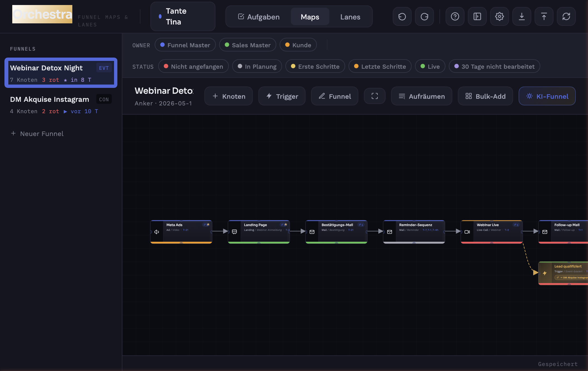
Task: Toggle the Sales Master owner filter
Action: [248, 45]
